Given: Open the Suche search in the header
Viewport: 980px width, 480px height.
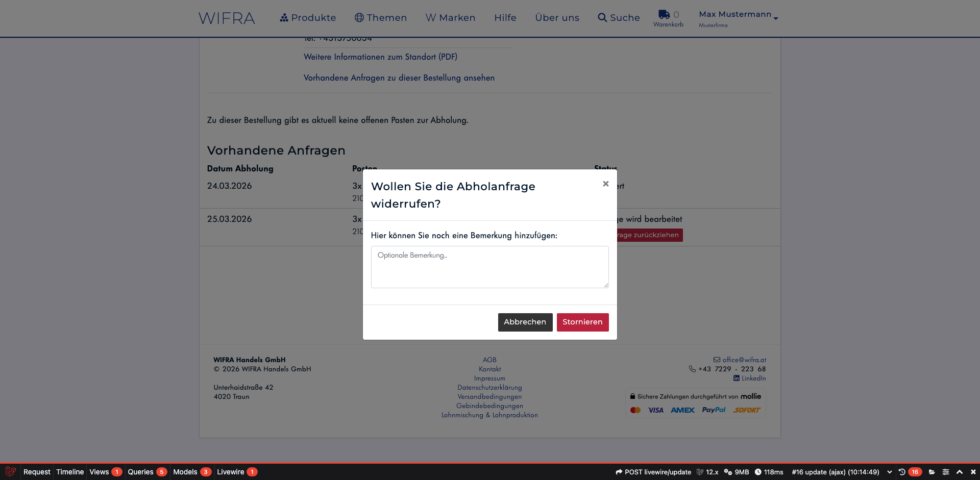Looking at the screenshot, I should pos(619,18).
